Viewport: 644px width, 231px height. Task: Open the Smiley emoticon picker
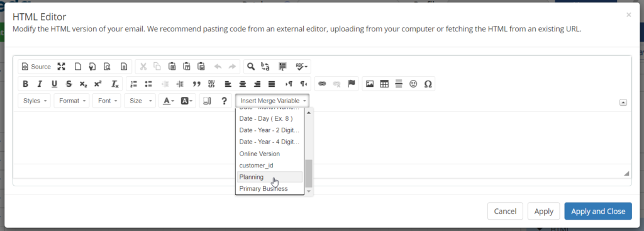point(413,84)
